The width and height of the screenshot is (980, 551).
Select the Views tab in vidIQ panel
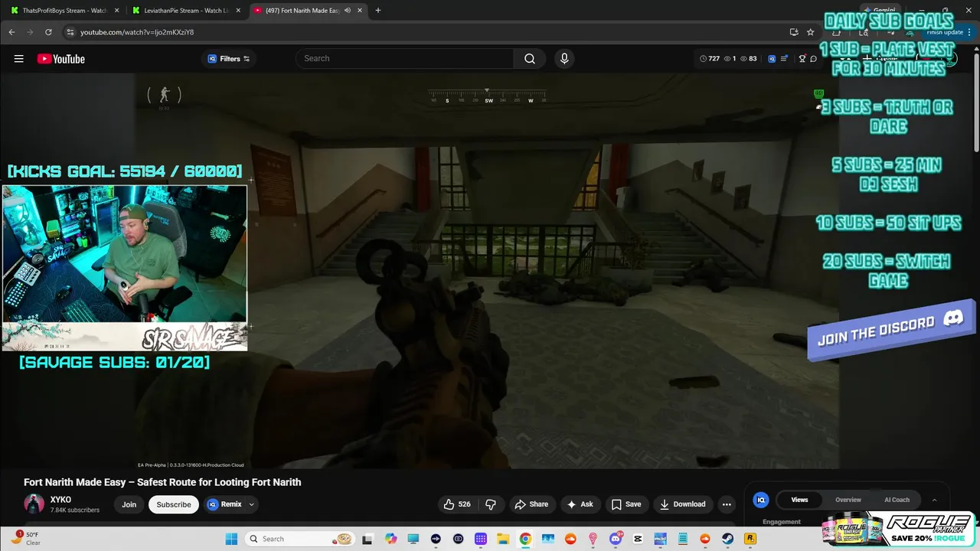point(799,500)
